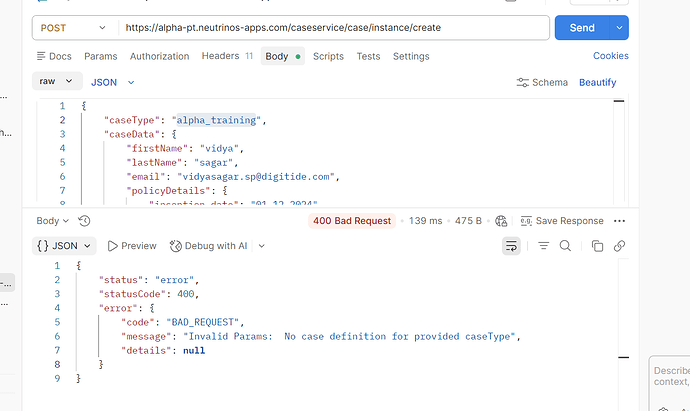Click Debug with AI

209,246
